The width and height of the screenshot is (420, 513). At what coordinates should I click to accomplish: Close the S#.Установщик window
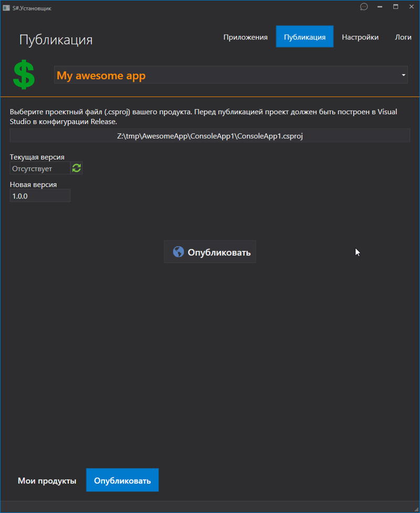pyautogui.click(x=411, y=7)
